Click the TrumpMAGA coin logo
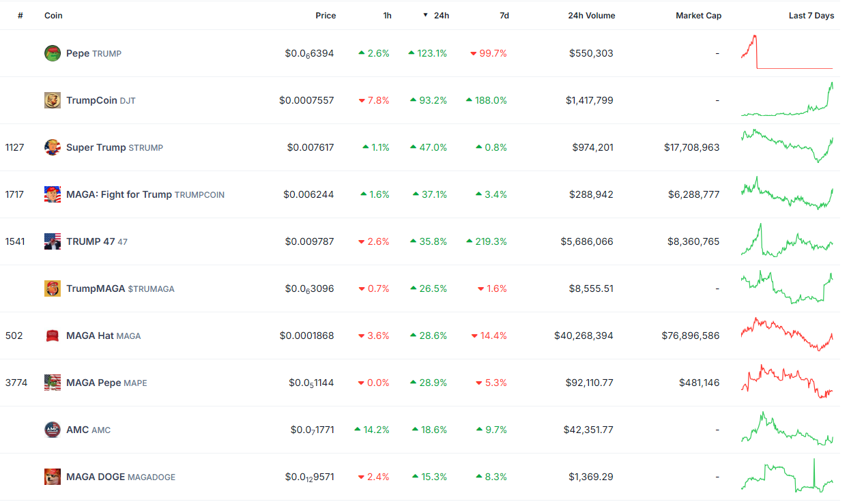 (53, 288)
